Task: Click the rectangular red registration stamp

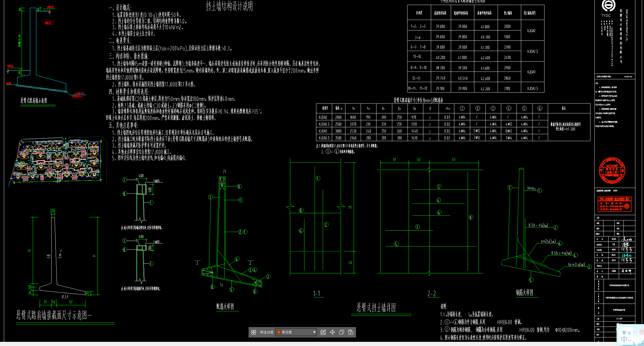Action: 615,204
